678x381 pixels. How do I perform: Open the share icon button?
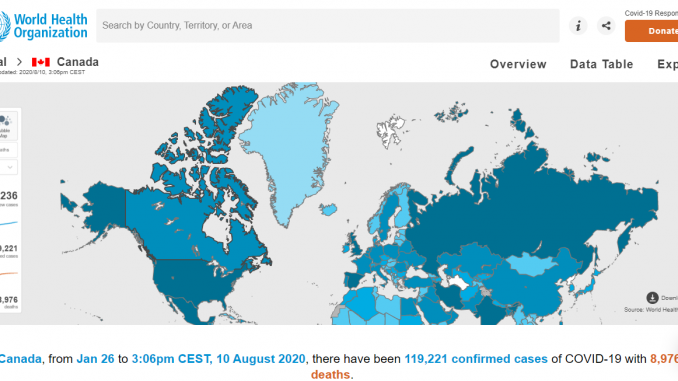point(606,26)
